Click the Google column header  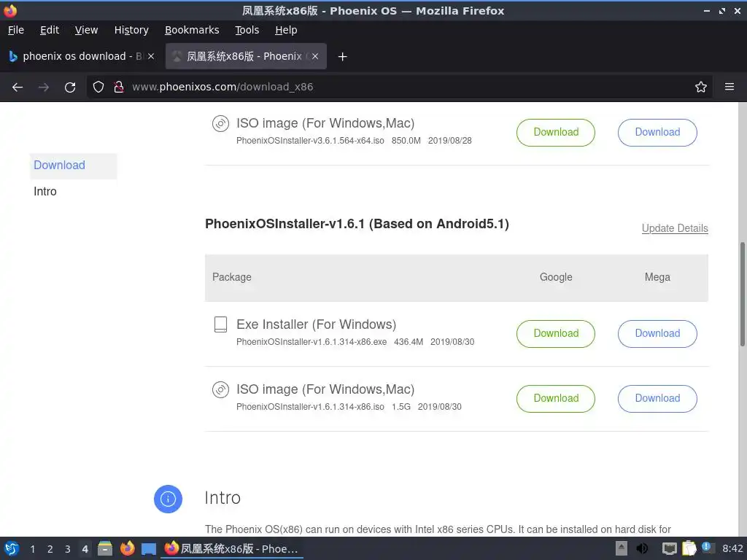(x=556, y=277)
